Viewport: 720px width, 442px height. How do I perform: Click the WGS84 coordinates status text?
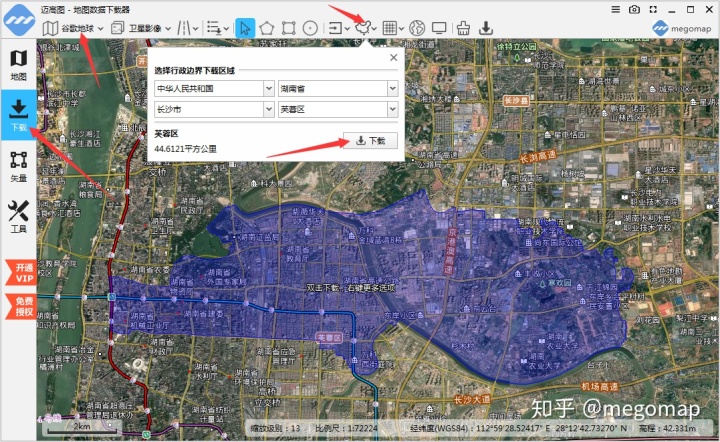tap(518, 428)
